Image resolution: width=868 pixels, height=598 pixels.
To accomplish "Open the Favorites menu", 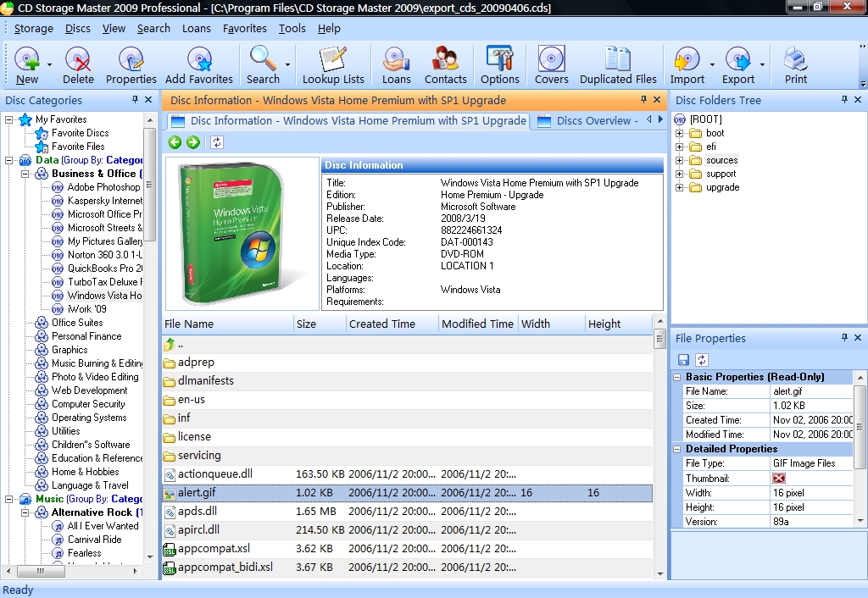I will pos(245,28).
